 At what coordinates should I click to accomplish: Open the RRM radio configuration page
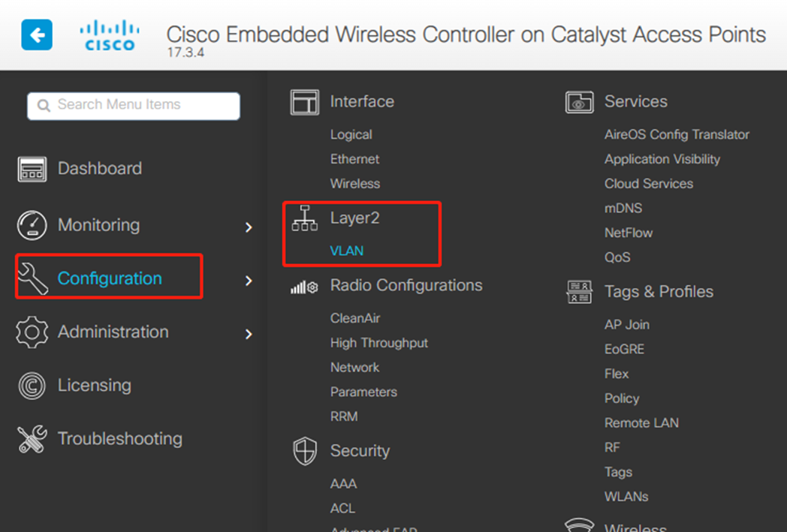(344, 416)
